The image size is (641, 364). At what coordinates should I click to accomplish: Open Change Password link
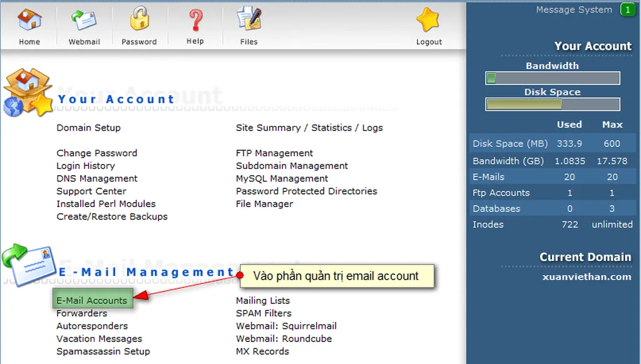97,153
